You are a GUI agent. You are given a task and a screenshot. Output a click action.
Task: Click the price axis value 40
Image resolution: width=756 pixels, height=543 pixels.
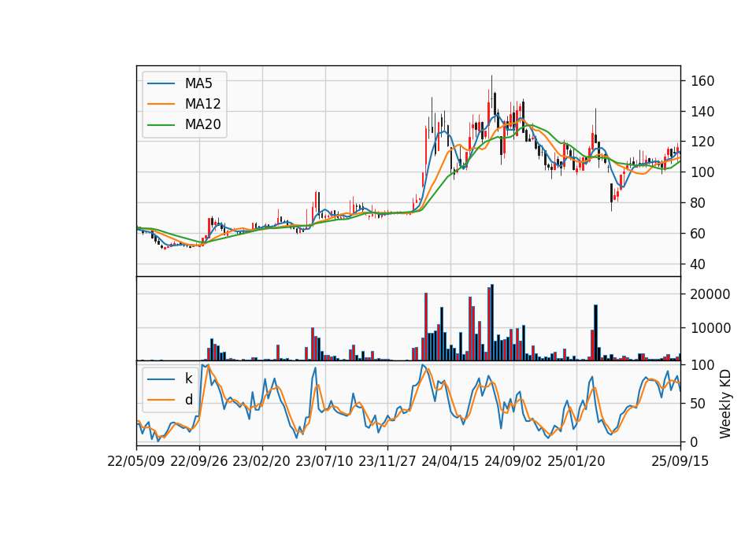699,264
